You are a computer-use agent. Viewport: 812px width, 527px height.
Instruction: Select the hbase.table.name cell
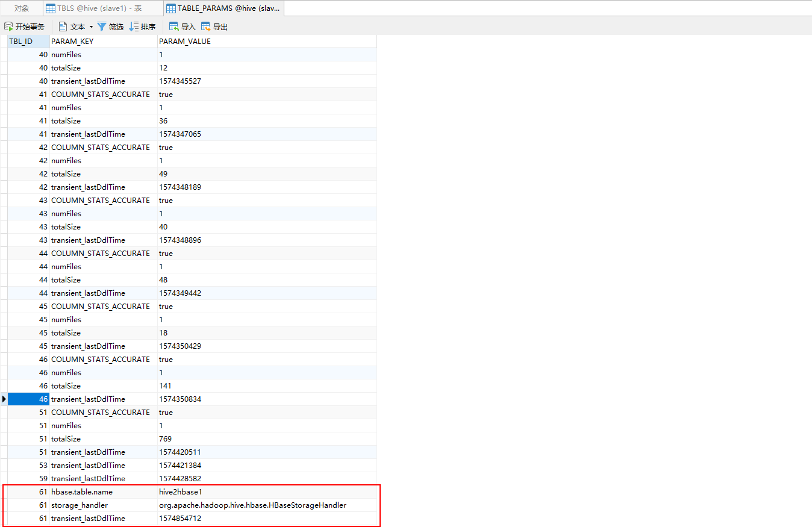(104, 492)
